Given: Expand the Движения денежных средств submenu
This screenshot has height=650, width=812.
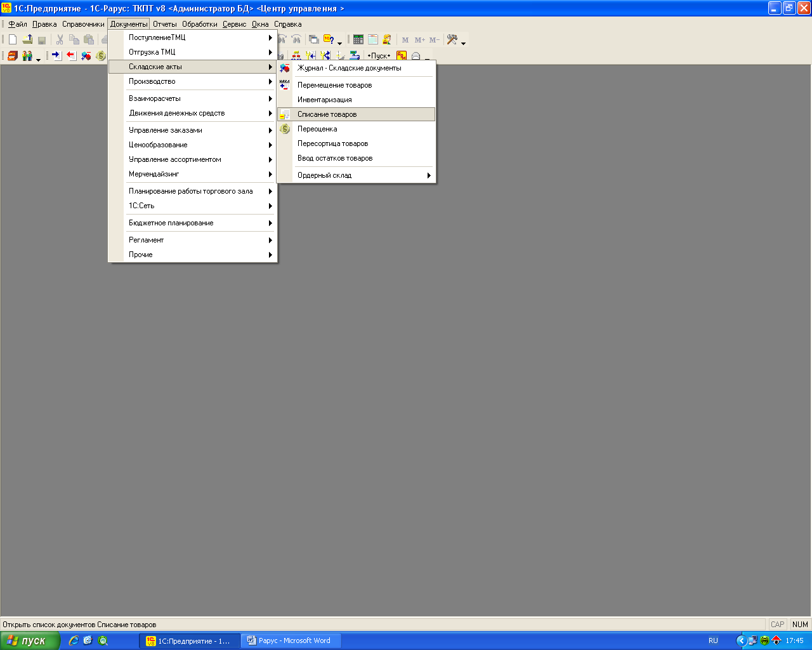Looking at the screenshot, I should (x=193, y=113).
